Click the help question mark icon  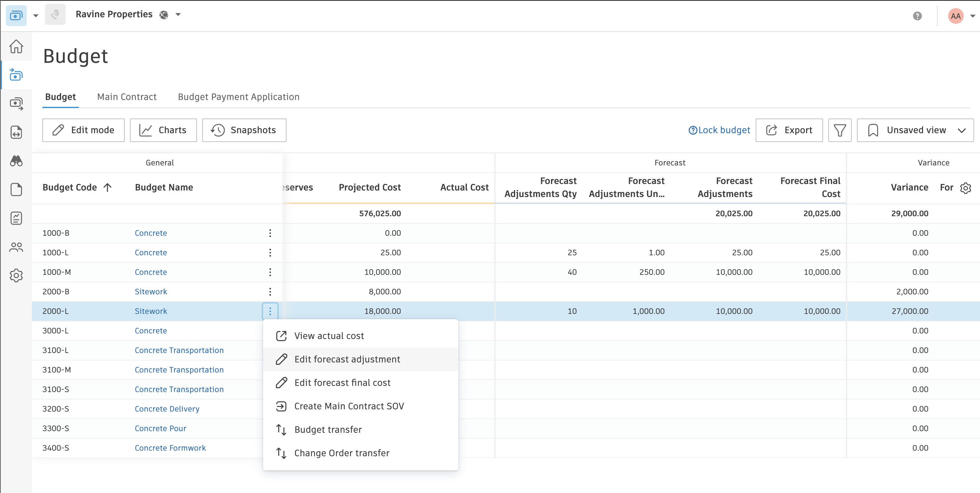point(917,16)
